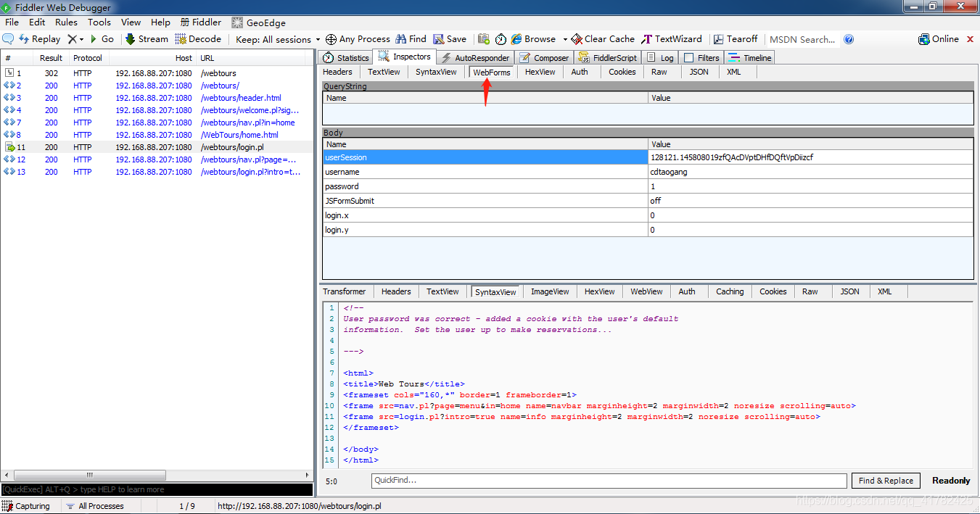
Task: Open the Tools menu
Action: [99, 22]
